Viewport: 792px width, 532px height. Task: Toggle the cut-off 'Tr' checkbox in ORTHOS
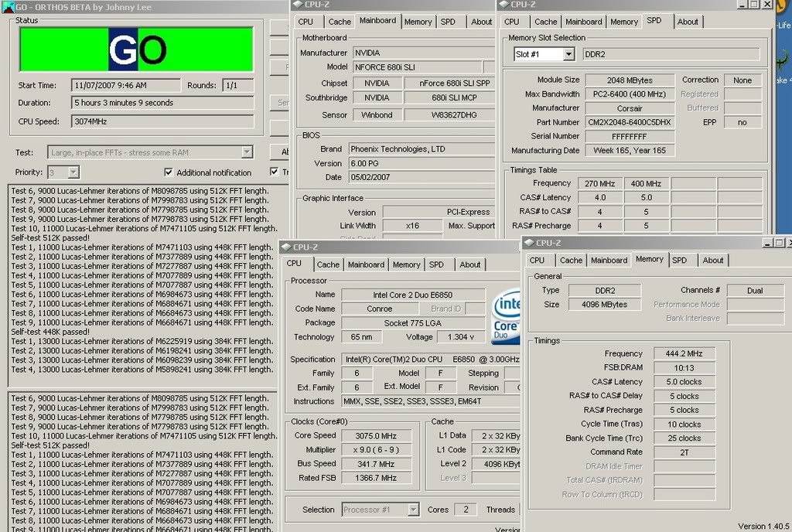(274, 172)
